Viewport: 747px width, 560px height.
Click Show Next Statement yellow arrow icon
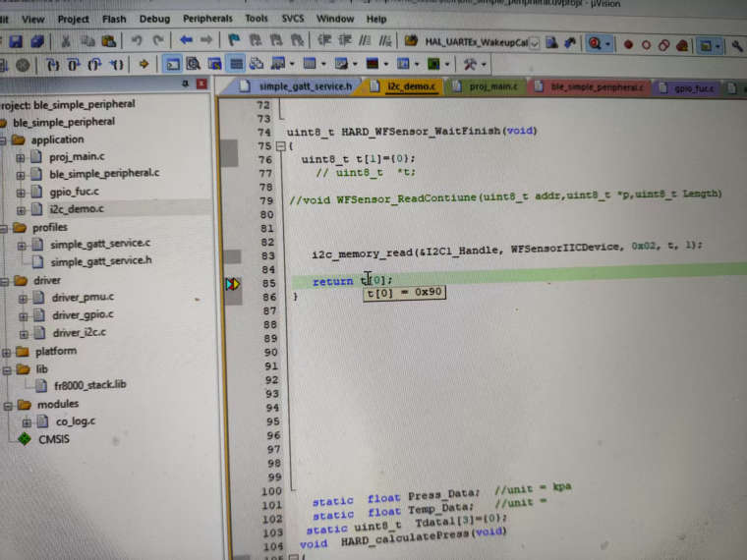[x=144, y=64]
